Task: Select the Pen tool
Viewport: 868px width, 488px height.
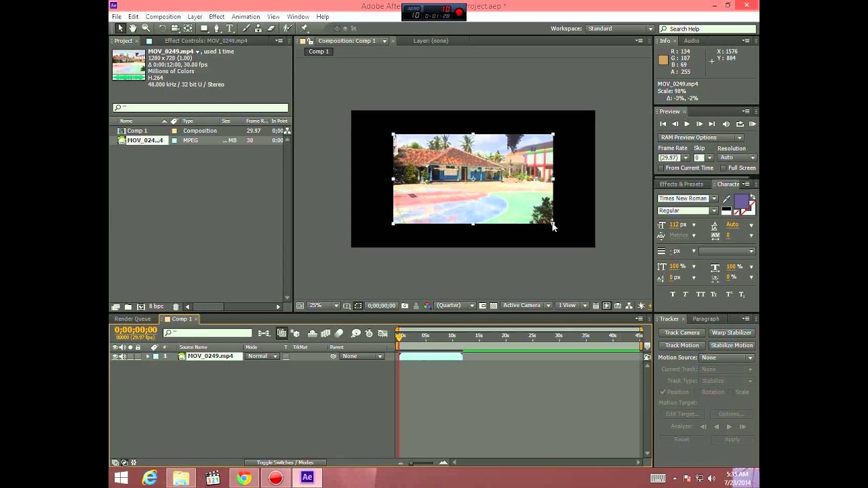Action: pos(217,28)
